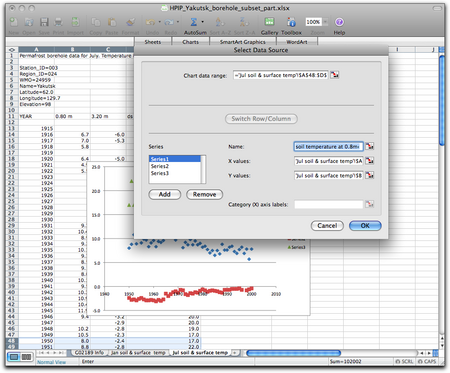Click the purple Help icon
Image resolution: width=450 pixels, height=373 pixels.
[339, 22]
